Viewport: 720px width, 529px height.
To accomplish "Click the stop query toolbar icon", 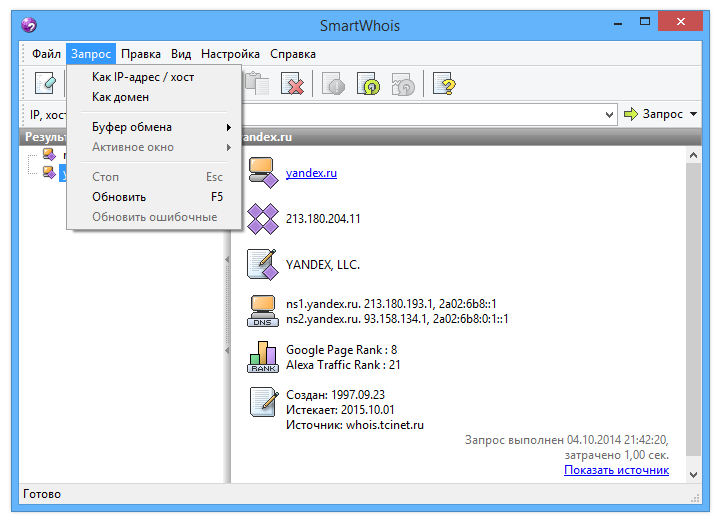I will pos(333,83).
